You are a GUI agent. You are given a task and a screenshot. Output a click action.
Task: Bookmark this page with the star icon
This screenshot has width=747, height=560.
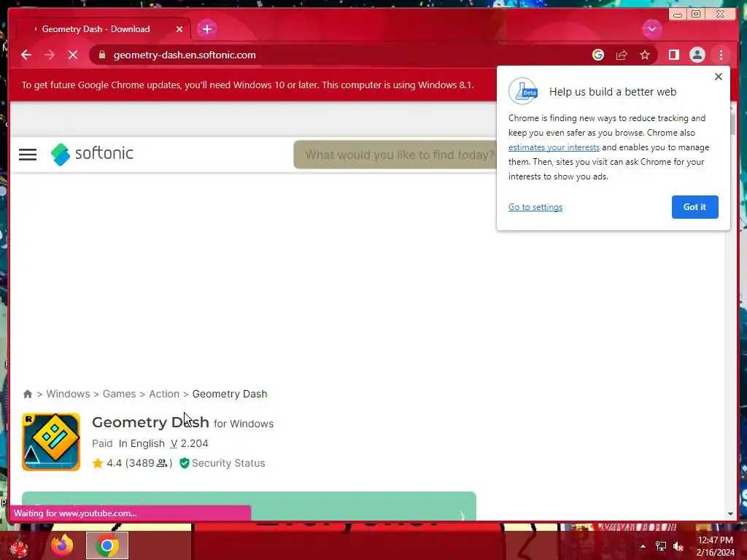tap(645, 55)
